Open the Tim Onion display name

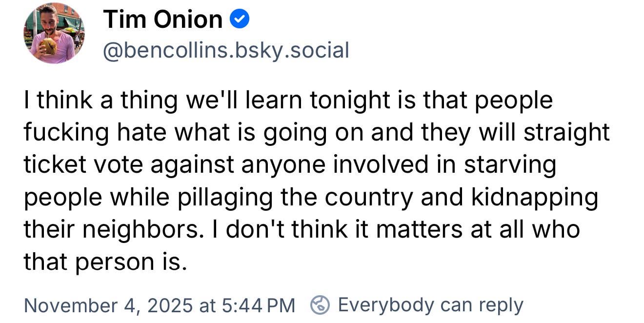click(x=163, y=20)
